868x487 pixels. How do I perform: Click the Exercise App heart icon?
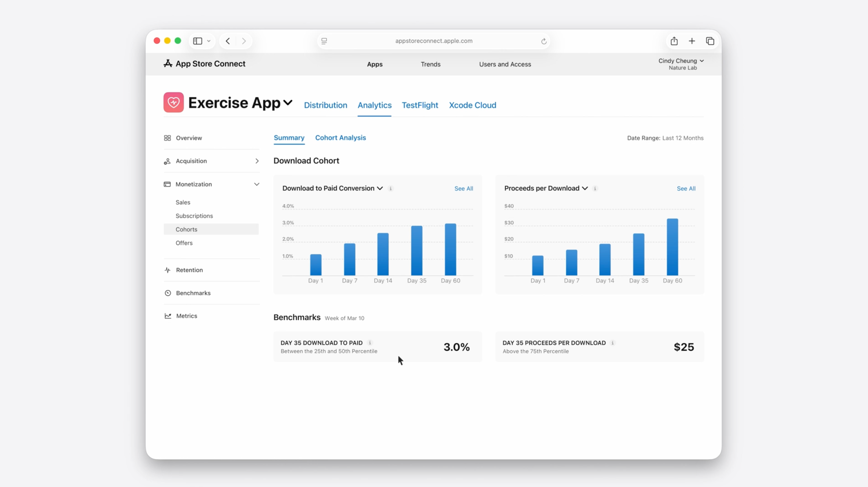coord(173,102)
